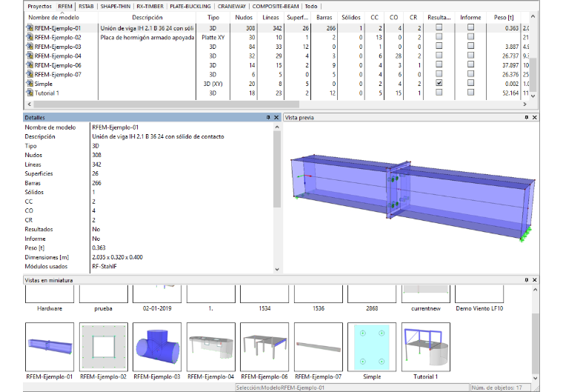Click model list right scroll arrow
563x392 pixels.
(x=524, y=104)
